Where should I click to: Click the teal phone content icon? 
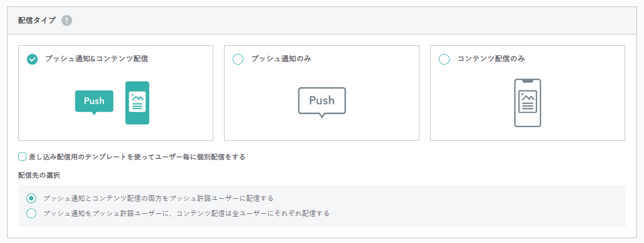137,103
